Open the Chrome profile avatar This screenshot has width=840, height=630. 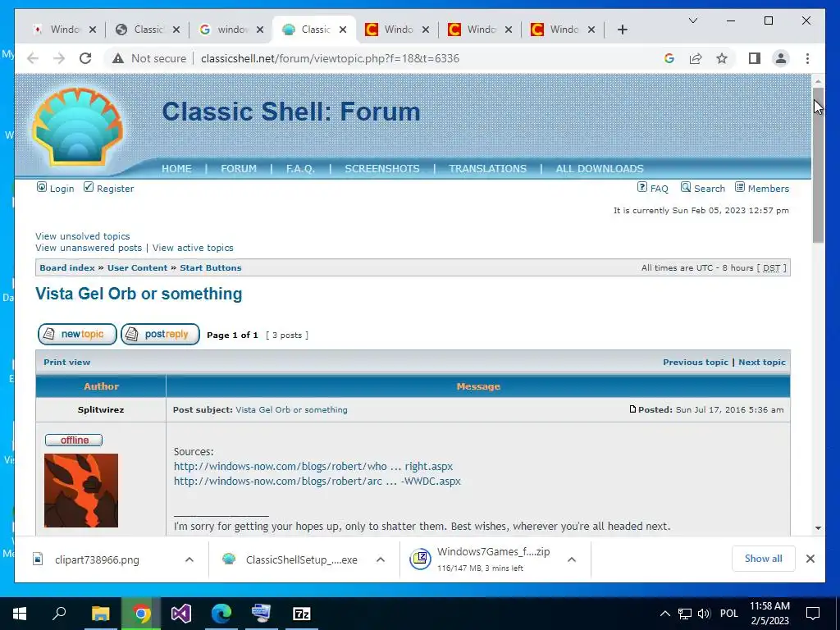coord(781,58)
